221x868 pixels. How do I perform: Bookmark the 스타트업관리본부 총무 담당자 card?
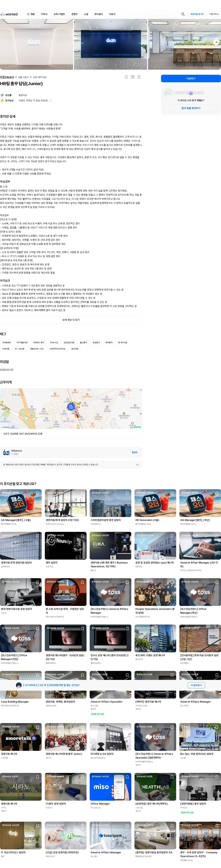coord(127,493)
